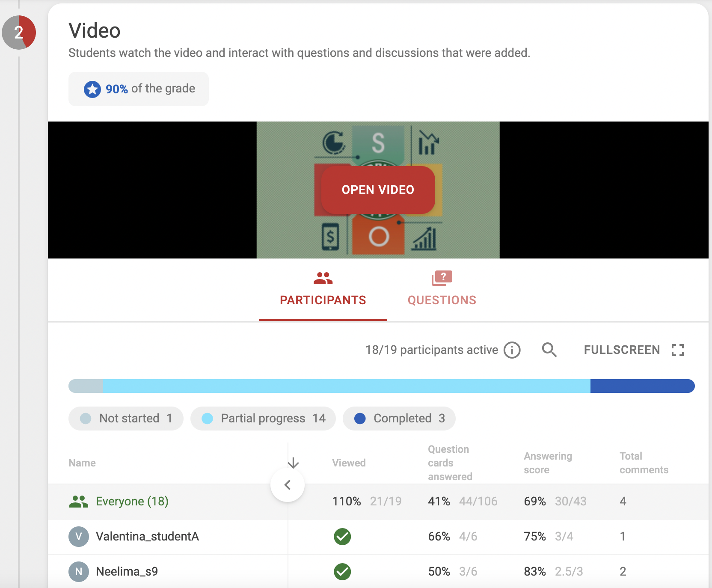Click dark blue completed segment of progress bar
Image resolution: width=712 pixels, height=588 pixels.
tap(642, 386)
